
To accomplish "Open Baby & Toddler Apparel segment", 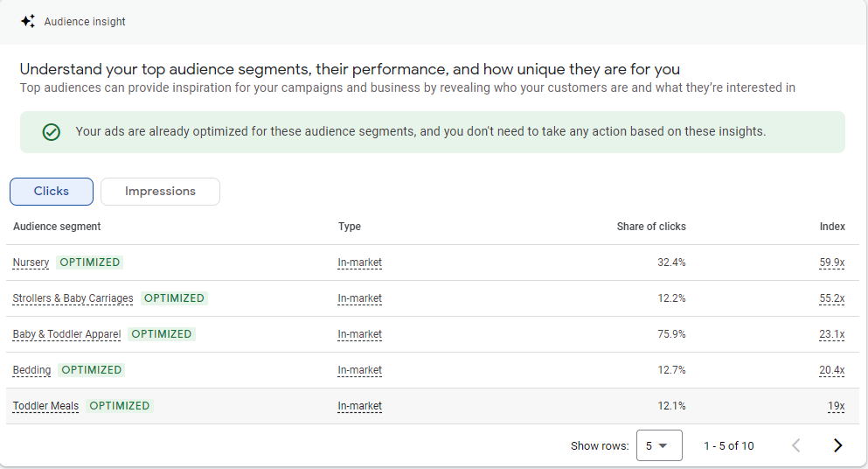I will pyautogui.click(x=66, y=334).
